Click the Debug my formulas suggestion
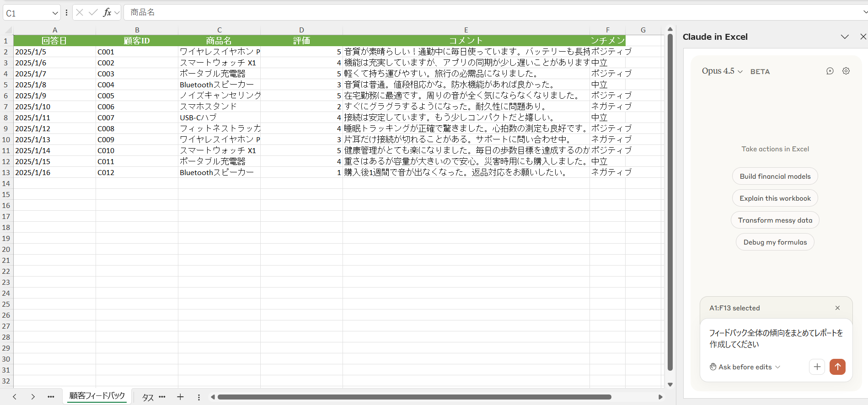The width and height of the screenshot is (868, 405). coord(775,242)
